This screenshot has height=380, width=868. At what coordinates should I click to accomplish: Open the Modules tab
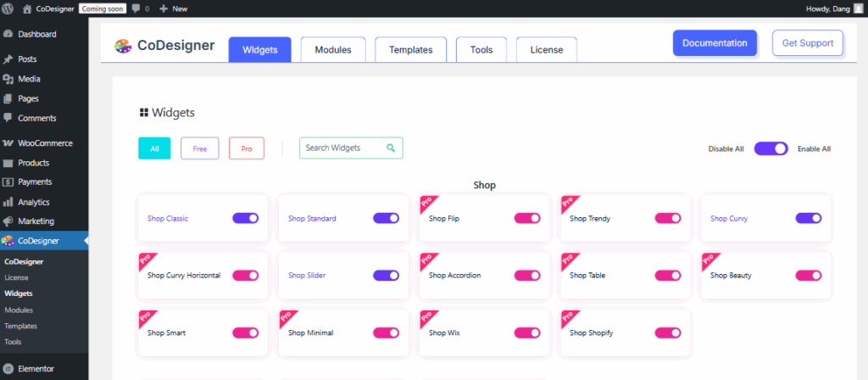(x=333, y=50)
